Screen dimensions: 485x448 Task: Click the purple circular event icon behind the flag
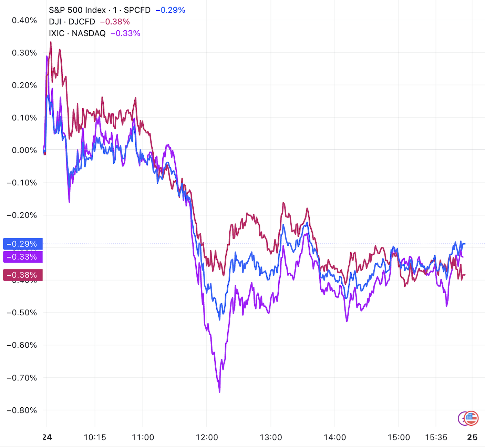(x=461, y=419)
